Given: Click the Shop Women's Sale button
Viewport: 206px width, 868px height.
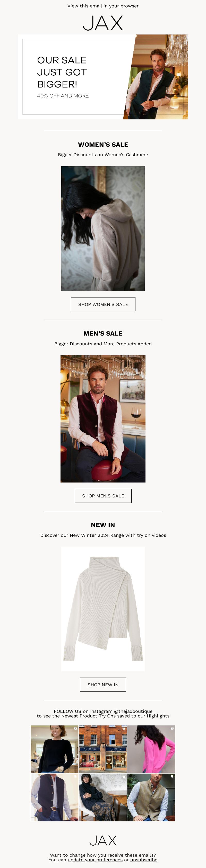Looking at the screenshot, I should point(103,304).
